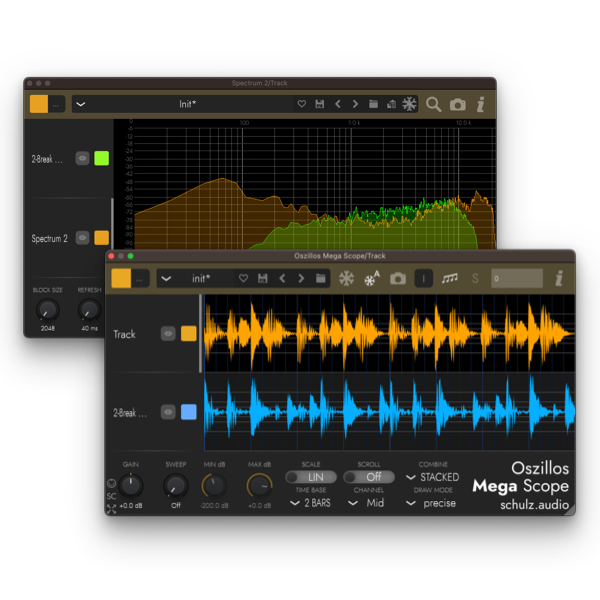Click the green 2-Break color swatch
Image resolution: width=600 pixels, height=600 pixels.
pyautogui.click(x=101, y=158)
